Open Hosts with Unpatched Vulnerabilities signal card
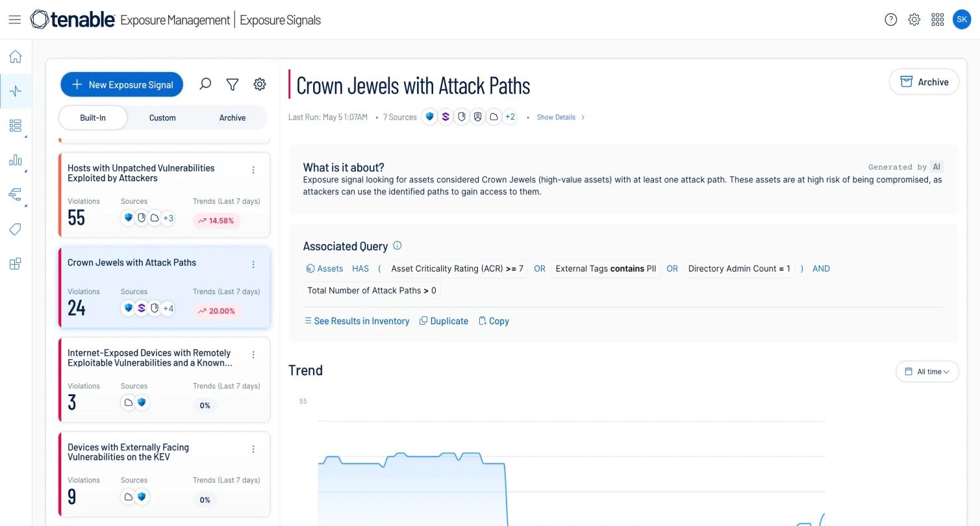The width and height of the screenshot is (980, 526). (164, 195)
